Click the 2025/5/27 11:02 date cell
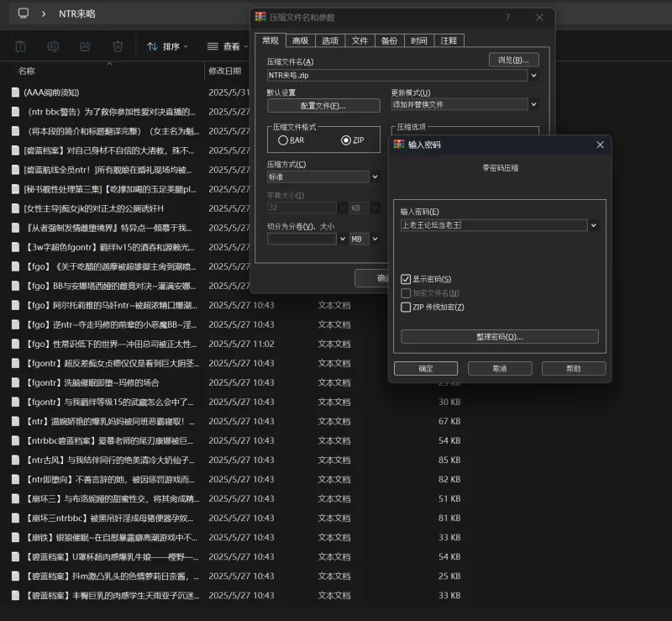Viewport: 672px width, 621px height. (x=241, y=344)
